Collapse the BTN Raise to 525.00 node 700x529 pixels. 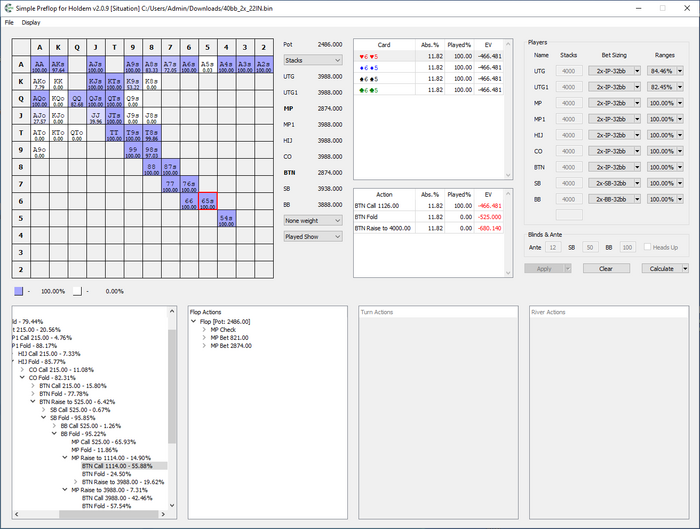click(33, 402)
